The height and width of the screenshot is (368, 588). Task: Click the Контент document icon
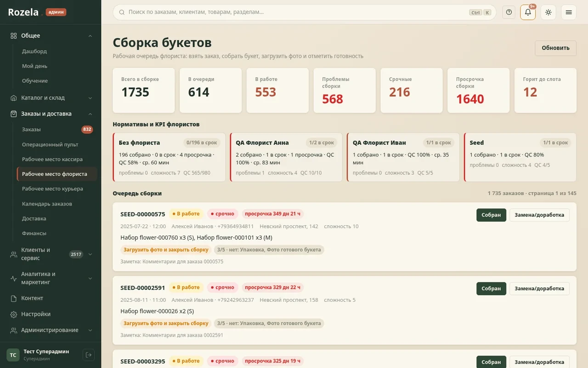click(x=14, y=298)
